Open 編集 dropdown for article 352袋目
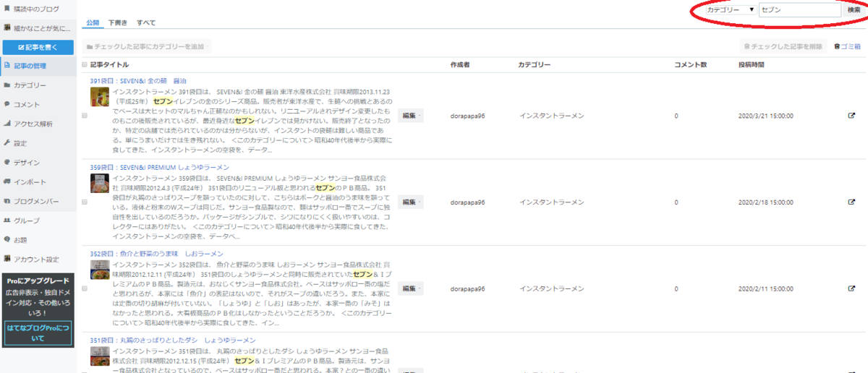 coord(411,288)
